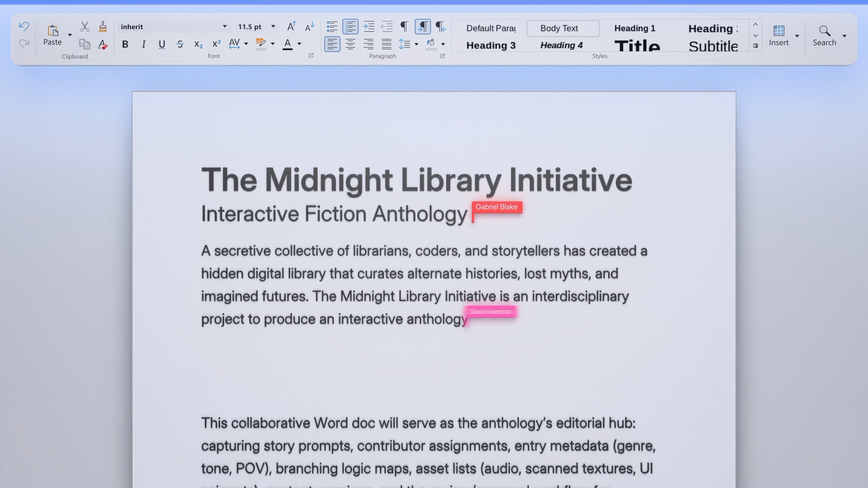868x488 pixels.
Task: Apply the Heading 3 style
Action: coord(491,45)
